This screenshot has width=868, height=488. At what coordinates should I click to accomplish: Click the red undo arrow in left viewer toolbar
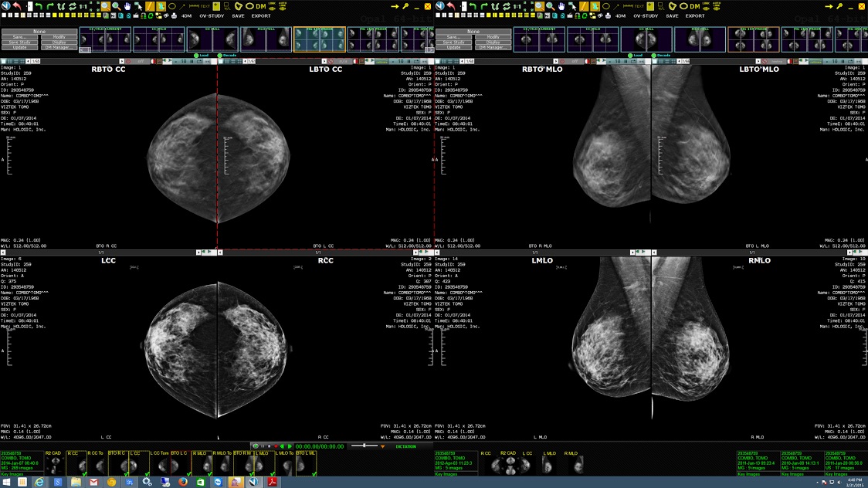[16, 6]
